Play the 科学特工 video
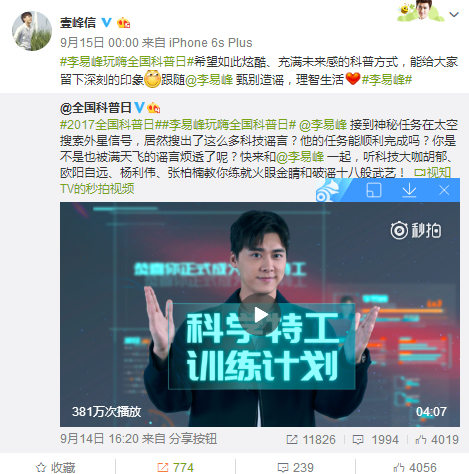Screen dimensions: 469x474 pos(259,315)
